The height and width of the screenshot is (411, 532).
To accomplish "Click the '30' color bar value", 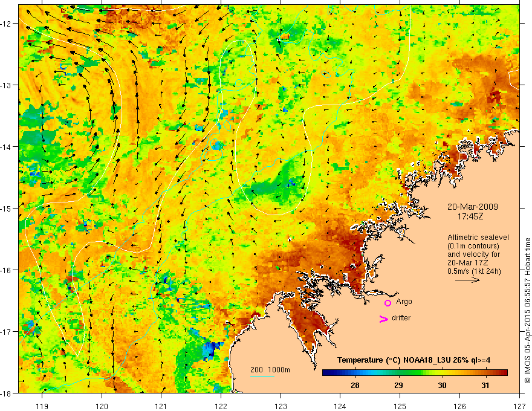I will pyautogui.click(x=442, y=385).
